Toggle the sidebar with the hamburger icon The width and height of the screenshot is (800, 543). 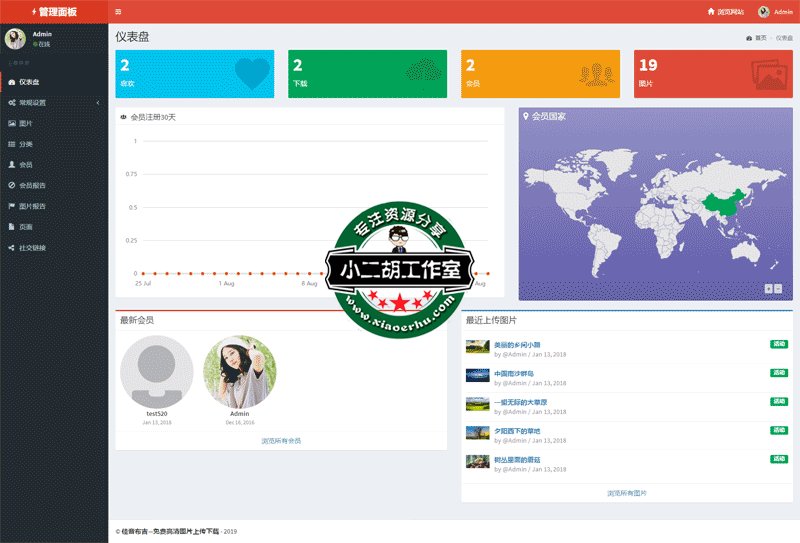click(119, 12)
